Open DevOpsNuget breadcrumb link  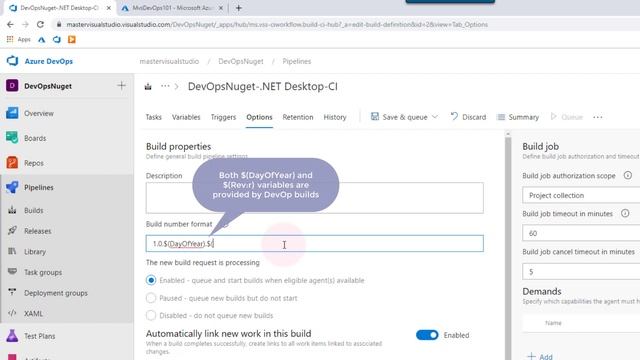(x=241, y=61)
